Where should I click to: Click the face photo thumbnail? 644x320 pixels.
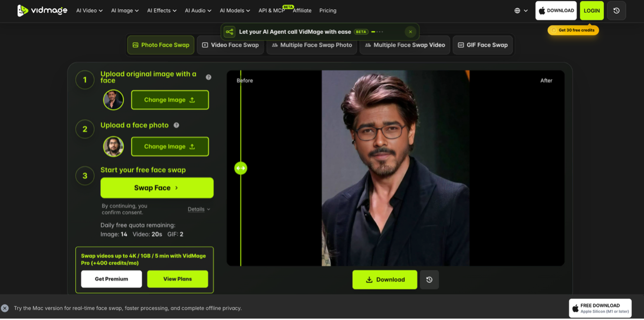113,147
